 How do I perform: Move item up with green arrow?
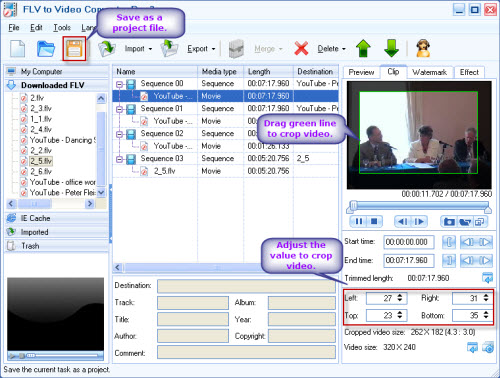pyautogui.click(x=363, y=49)
